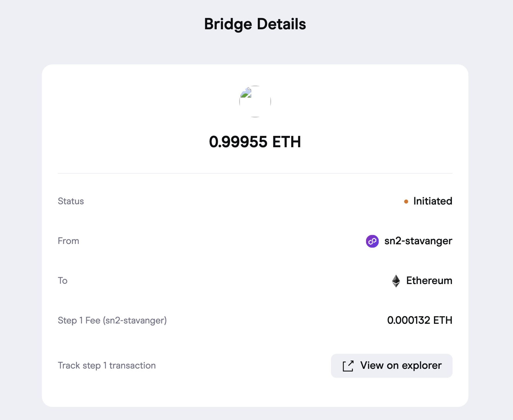Click the From row label
The height and width of the screenshot is (420, 513).
68,241
